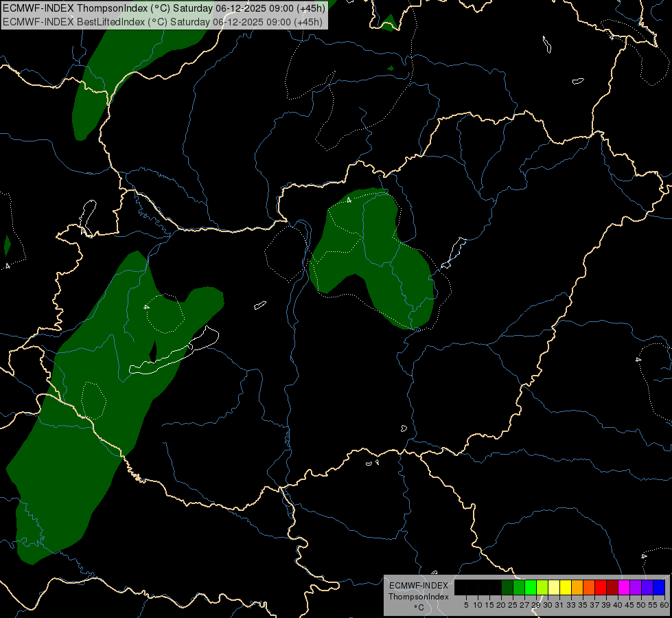Pick the dark red 39–40 legend swatch
Image resolution: width=672 pixels, height=618 pixels.
point(612,587)
